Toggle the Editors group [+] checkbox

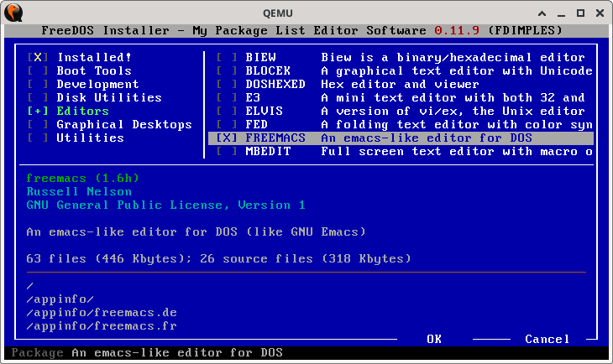[x=38, y=111]
